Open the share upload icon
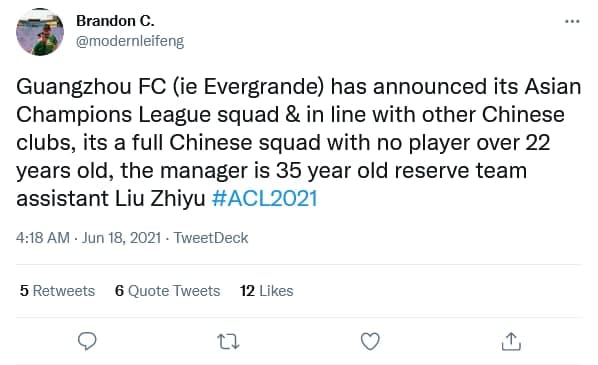The height and width of the screenshot is (365, 598). click(511, 341)
